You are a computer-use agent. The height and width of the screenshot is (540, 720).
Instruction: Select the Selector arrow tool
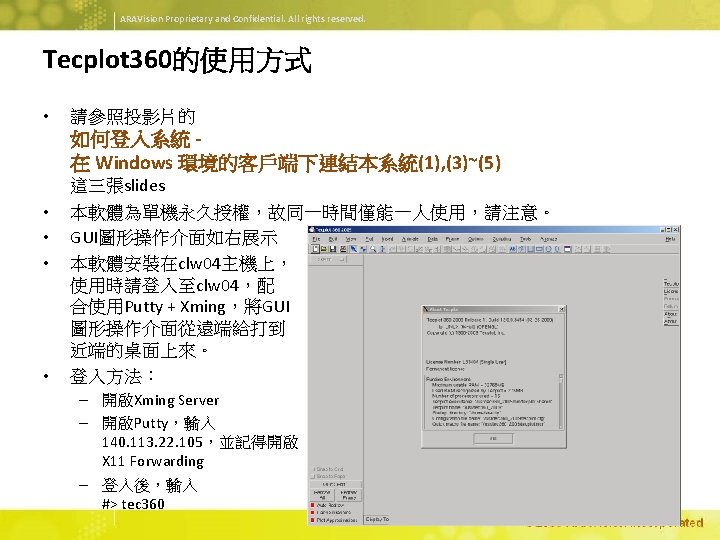pyautogui.click(x=354, y=249)
